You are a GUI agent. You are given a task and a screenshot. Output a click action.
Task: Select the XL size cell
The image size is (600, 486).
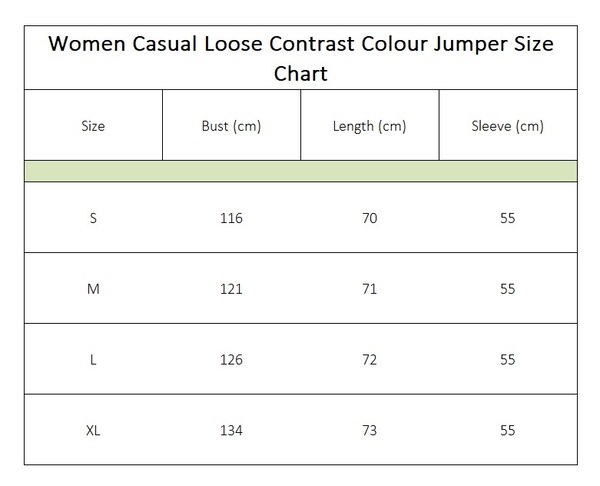93,431
